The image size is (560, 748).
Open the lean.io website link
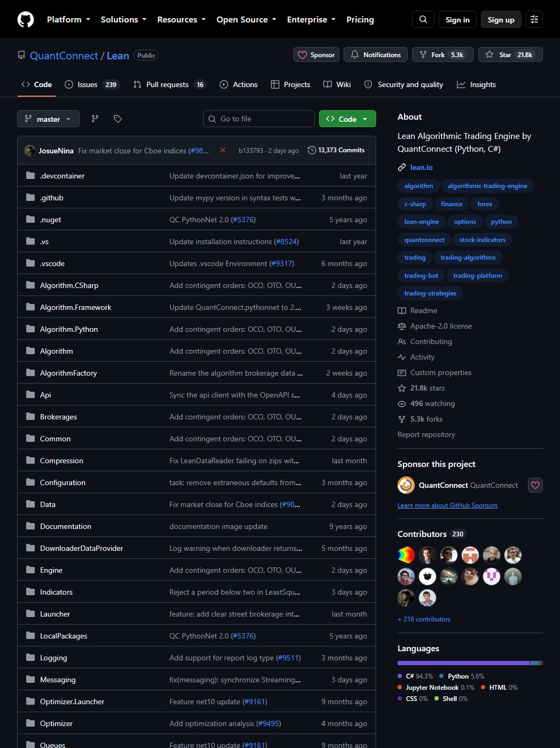[422, 167]
